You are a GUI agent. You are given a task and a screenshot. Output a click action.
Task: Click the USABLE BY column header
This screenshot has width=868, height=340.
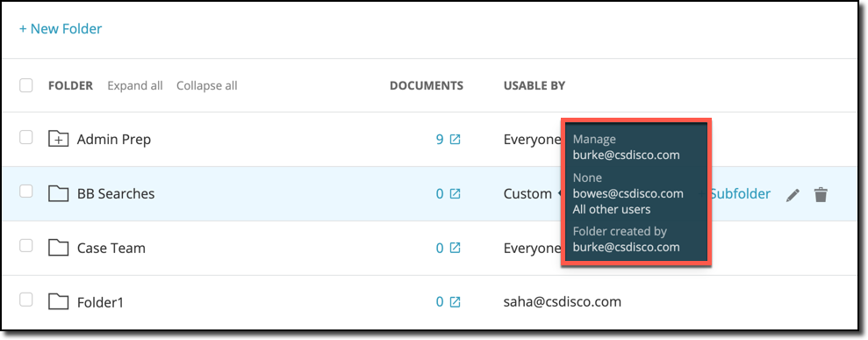[x=534, y=86]
